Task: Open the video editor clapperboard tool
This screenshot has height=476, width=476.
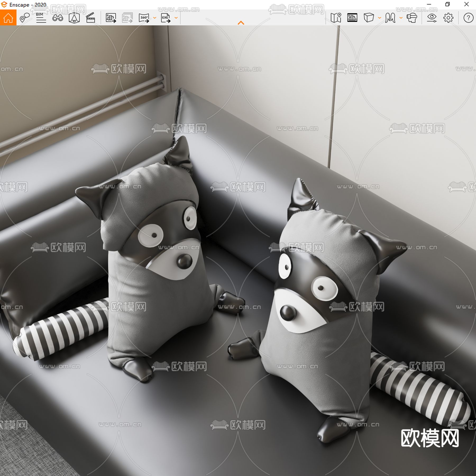Action: 91,18
